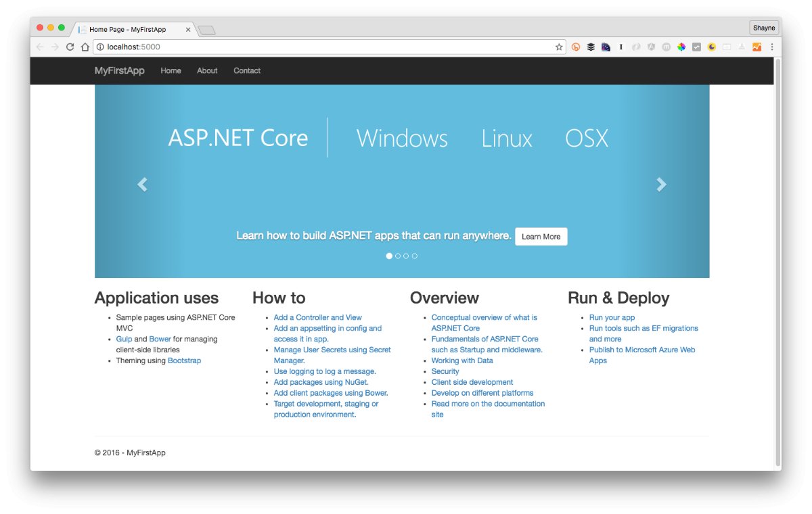The height and width of the screenshot is (514, 812).
Task: Focus the localhost:5000 address bar
Action: 325,47
